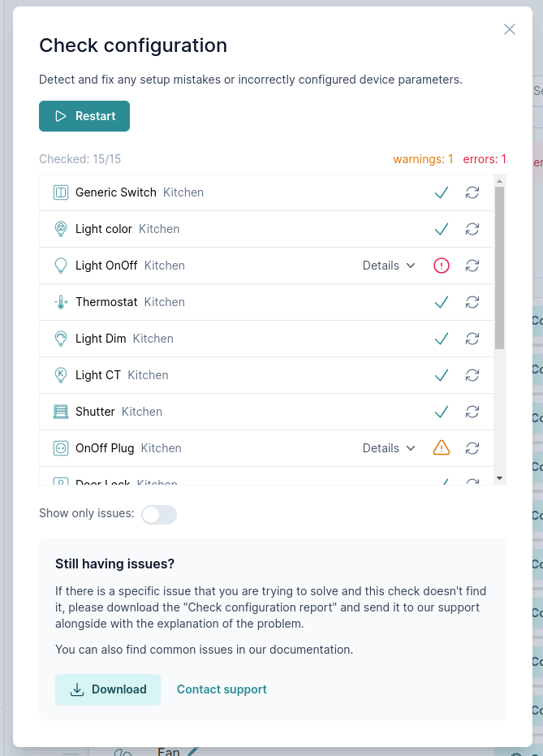Viewport: 543px width, 756px height.
Task: Click the Light OnOff error icon
Action: click(442, 266)
